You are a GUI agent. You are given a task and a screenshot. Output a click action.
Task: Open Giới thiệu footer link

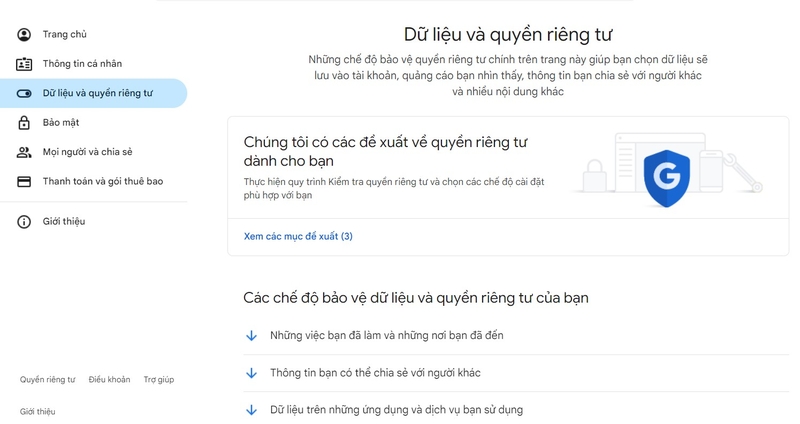click(x=38, y=411)
